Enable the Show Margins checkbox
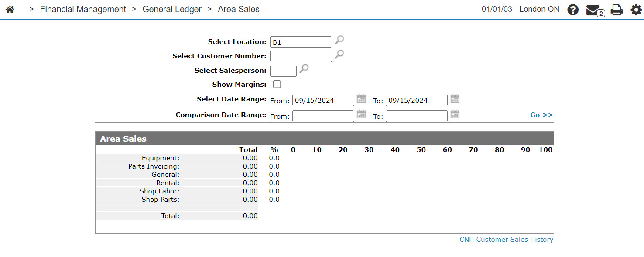 [x=277, y=84]
